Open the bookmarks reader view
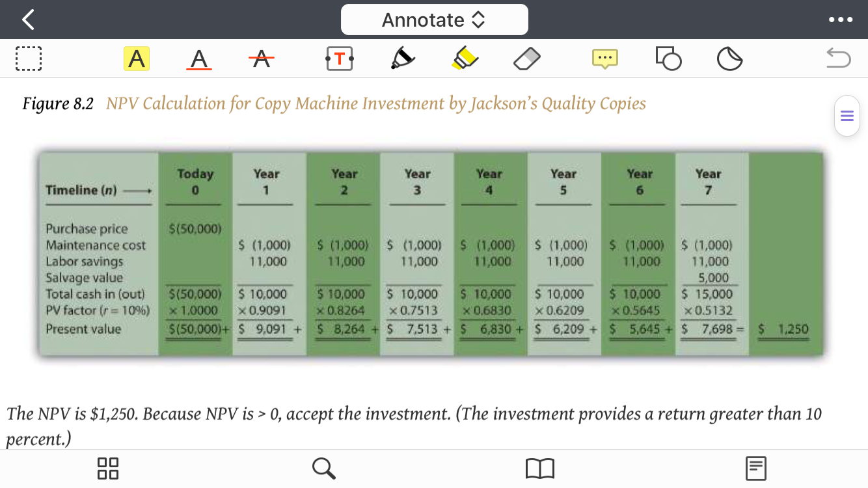The width and height of the screenshot is (868, 488). pos(540,468)
